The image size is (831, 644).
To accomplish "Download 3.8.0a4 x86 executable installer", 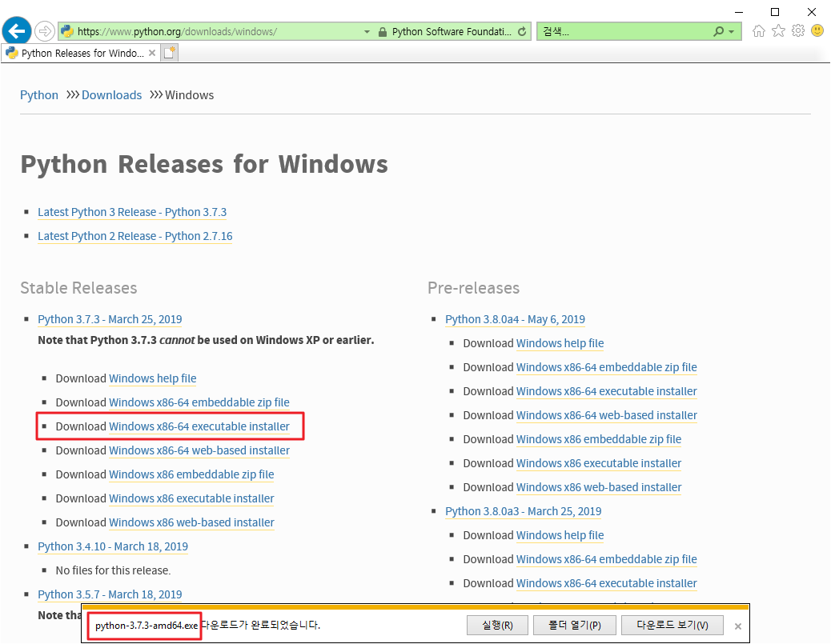I will point(599,463).
